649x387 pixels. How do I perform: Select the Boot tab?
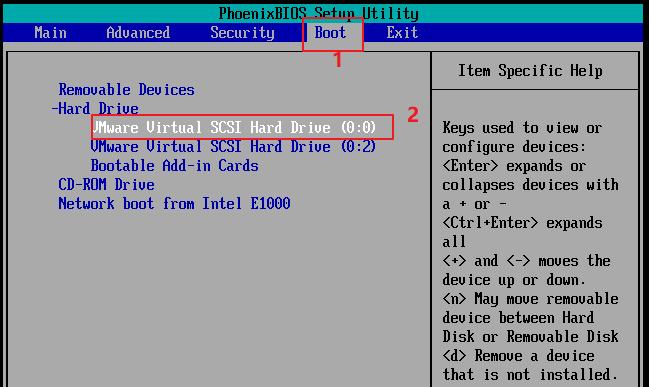point(330,33)
